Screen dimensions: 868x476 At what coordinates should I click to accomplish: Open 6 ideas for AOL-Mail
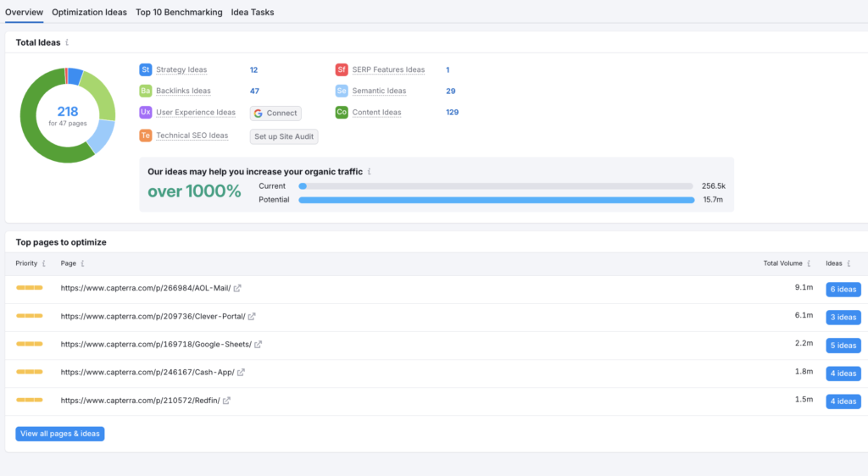[x=843, y=290]
